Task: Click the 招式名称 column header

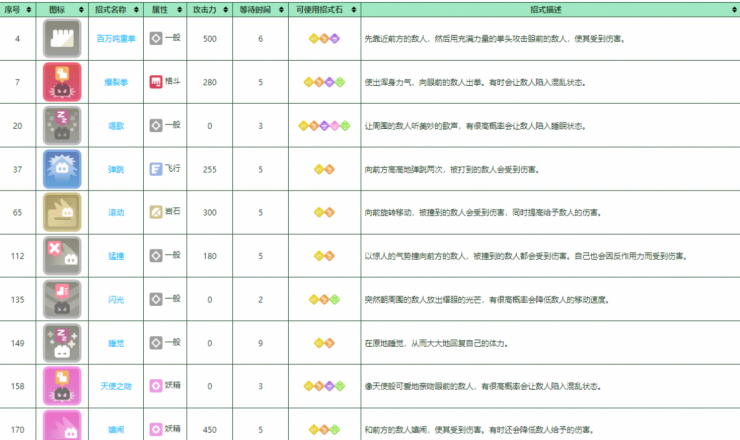Action: tap(116, 8)
